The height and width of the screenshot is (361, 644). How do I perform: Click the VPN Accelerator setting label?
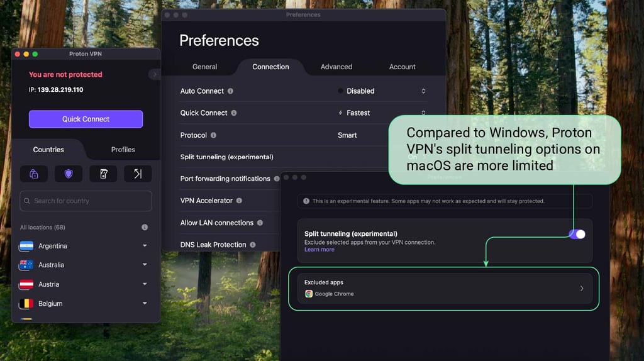tap(206, 201)
